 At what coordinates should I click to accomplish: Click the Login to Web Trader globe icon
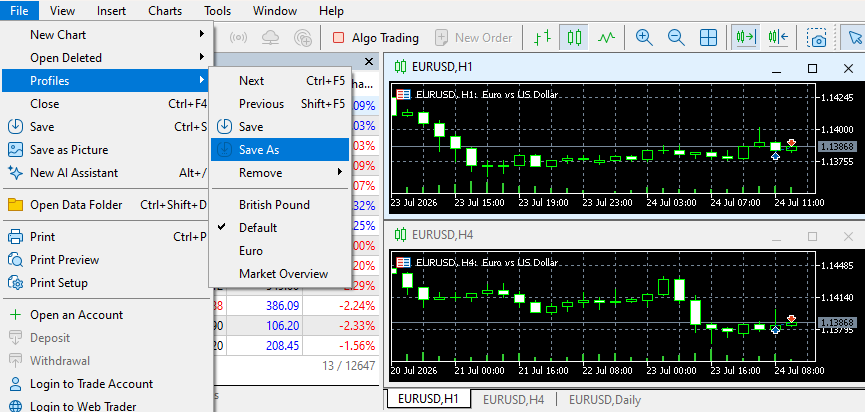pos(15,406)
